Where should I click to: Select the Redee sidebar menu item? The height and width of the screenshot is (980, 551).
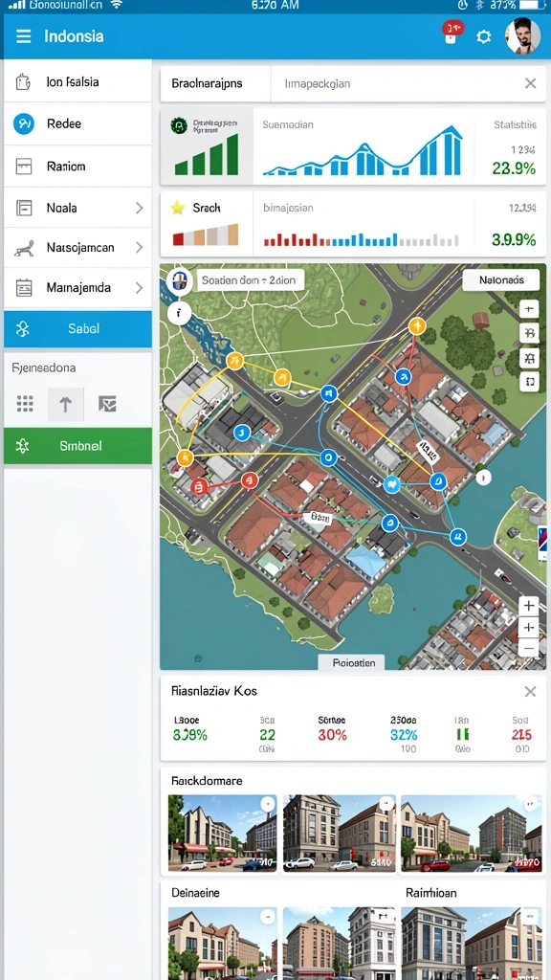[77, 123]
